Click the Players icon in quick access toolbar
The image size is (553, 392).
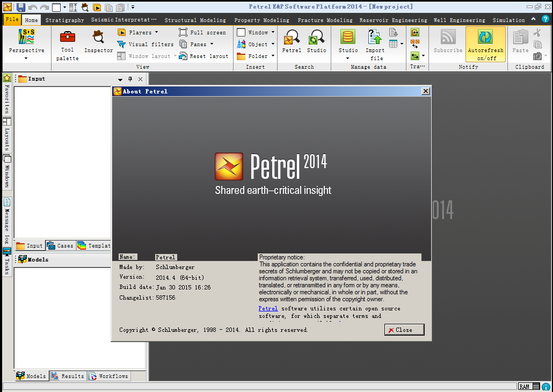coord(97,8)
